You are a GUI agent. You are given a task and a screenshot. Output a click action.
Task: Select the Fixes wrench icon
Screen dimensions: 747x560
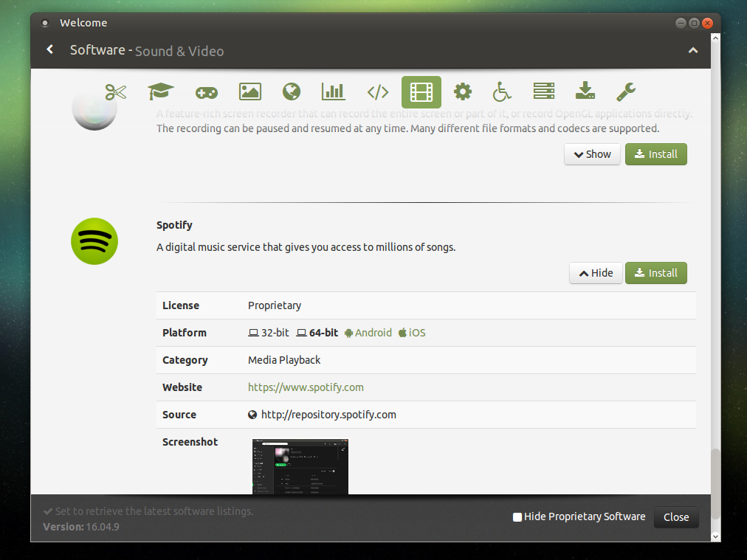tap(625, 91)
